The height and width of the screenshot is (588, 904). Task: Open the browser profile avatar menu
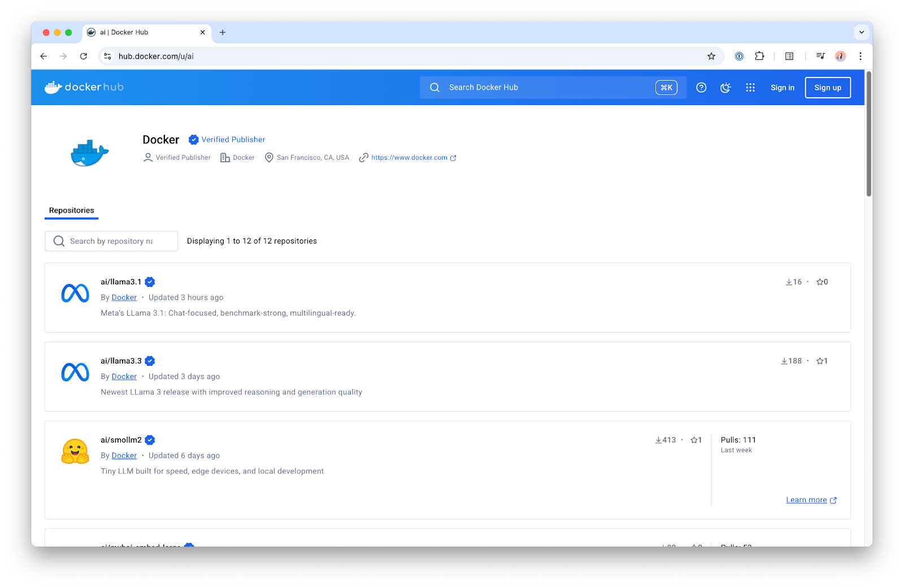tap(840, 56)
